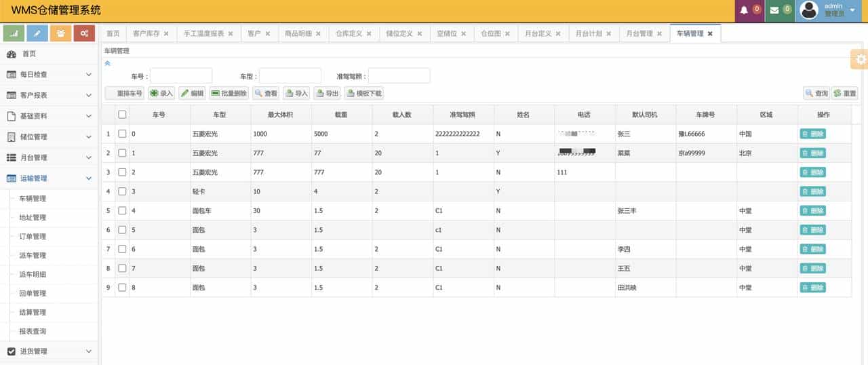The image size is (868, 365).
Task: Focus the 车型 search input field
Action: 290,76
